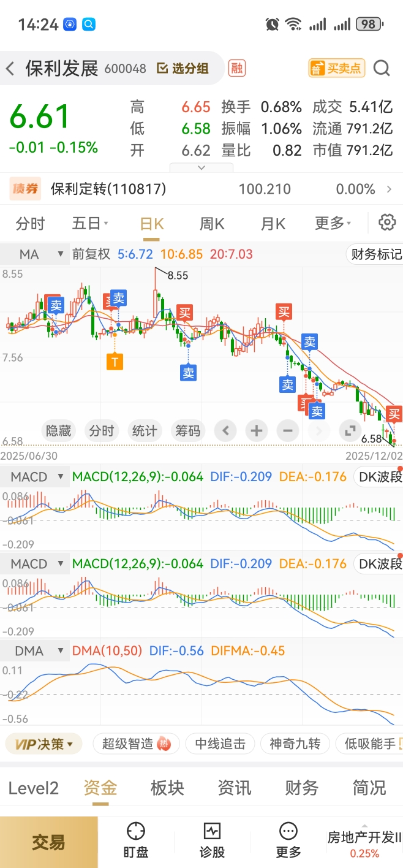Toggle first DK波段 indicator
Viewport: 403px width, 868px height.
[379, 476]
